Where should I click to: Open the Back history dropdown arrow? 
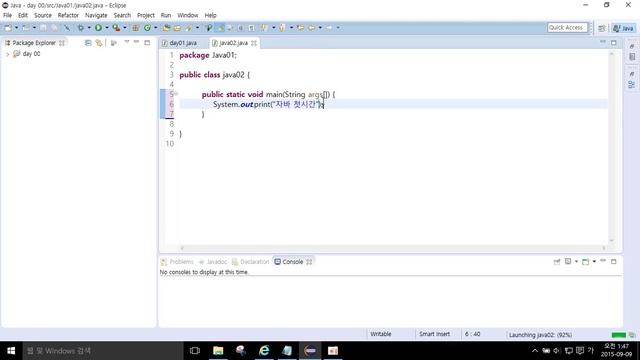coord(320,28)
